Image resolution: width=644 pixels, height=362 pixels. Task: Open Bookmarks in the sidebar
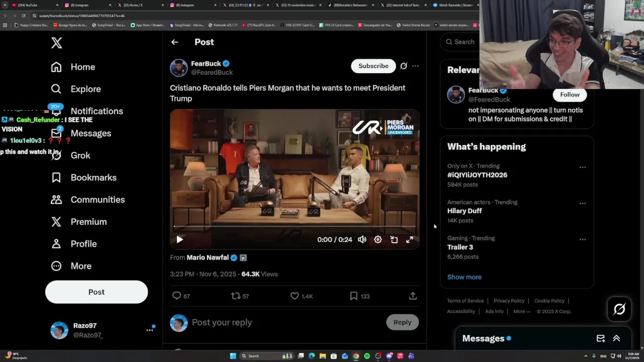coord(84,177)
